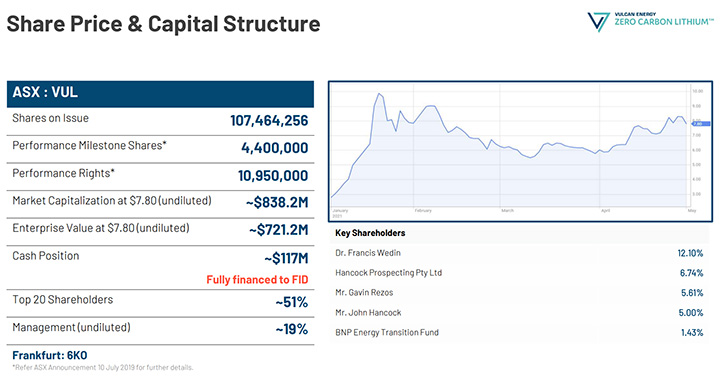
Task: Click the Management (undiluted) ~19% value
Action: (x=292, y=329)
